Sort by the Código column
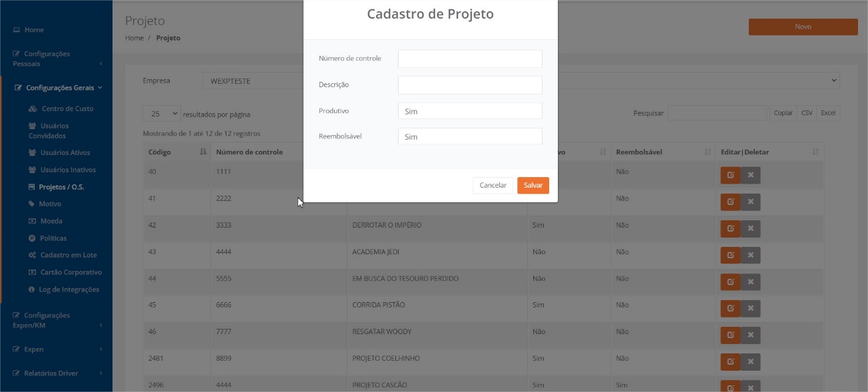 (x=177, y=152)
